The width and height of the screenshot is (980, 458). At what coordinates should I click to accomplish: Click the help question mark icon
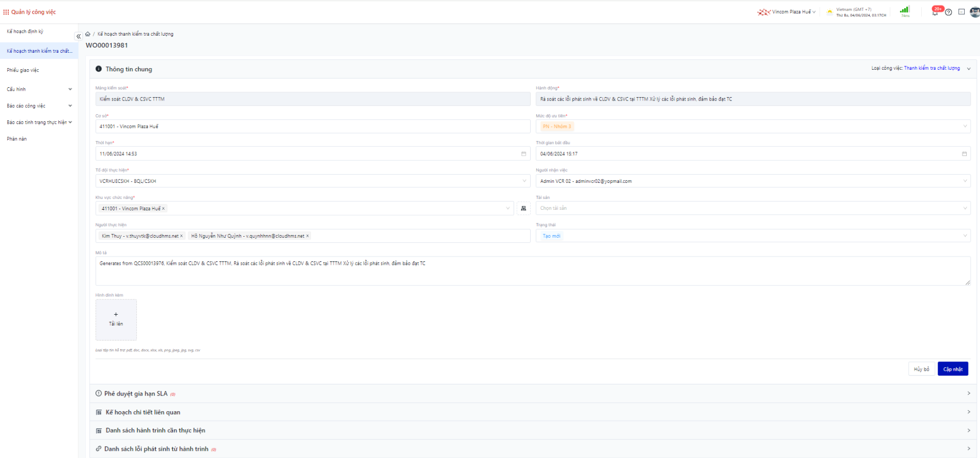coord(948,12)
